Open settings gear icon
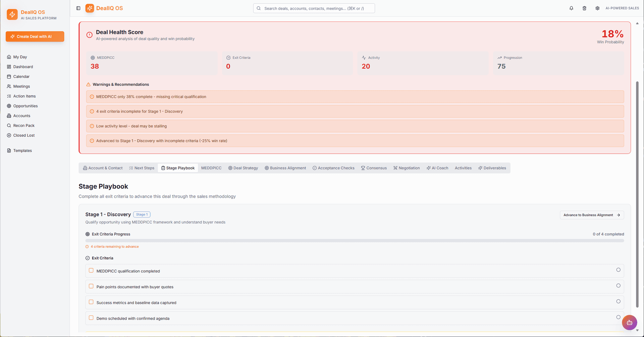Screen dimensions: 644x337 (x=597, y=8)
